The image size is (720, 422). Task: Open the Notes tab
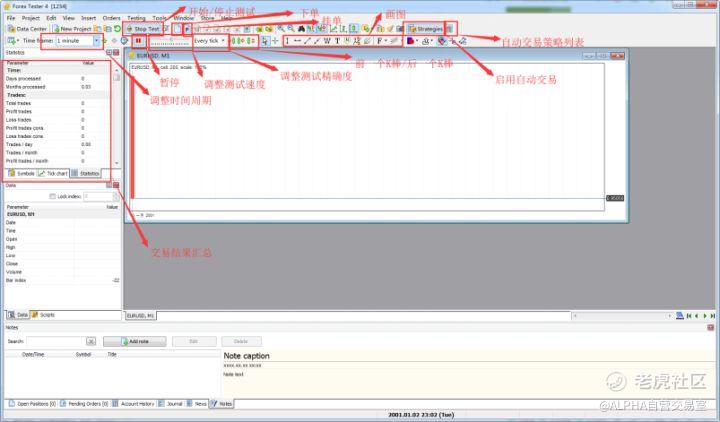point(222,404)
